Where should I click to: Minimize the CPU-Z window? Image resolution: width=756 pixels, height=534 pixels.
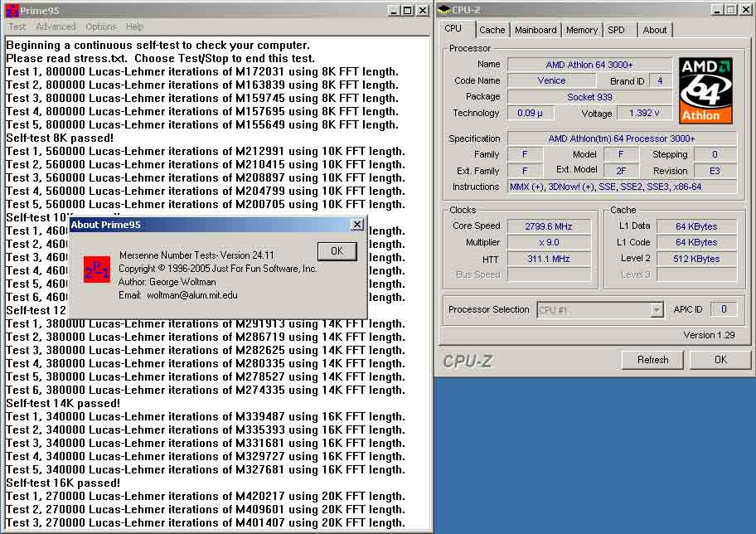[717, 10]
